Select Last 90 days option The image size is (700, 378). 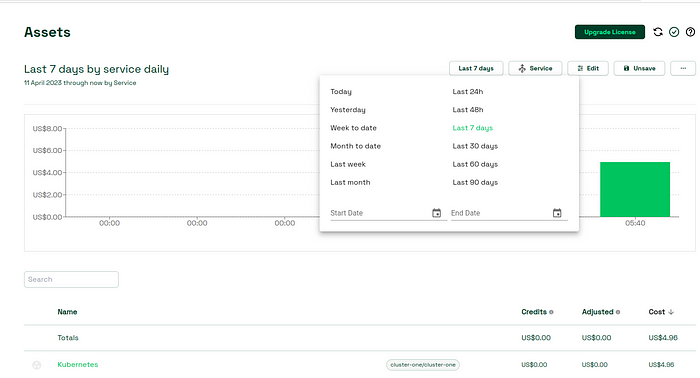[x=475, y=182]
